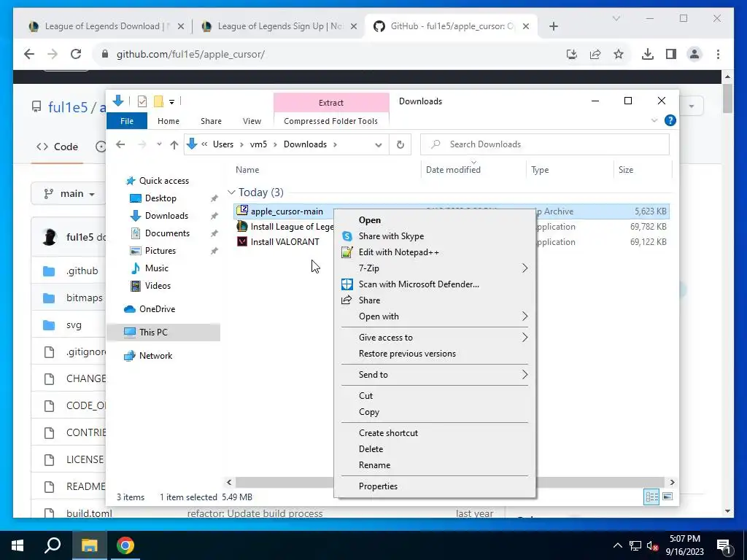Screen dimensions: 747x560
Task: Select Open in context menu
Action: coord(370,220)
